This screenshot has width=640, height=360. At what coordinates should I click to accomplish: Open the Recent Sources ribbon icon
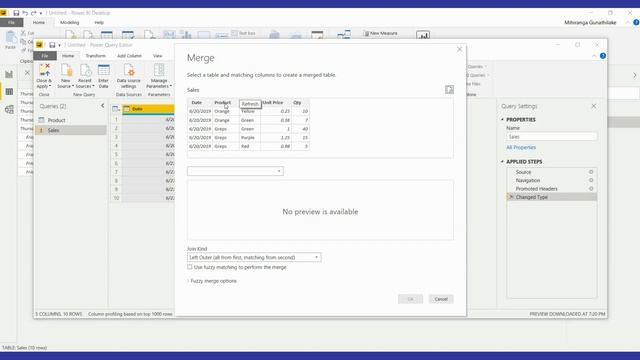point(85,76)
